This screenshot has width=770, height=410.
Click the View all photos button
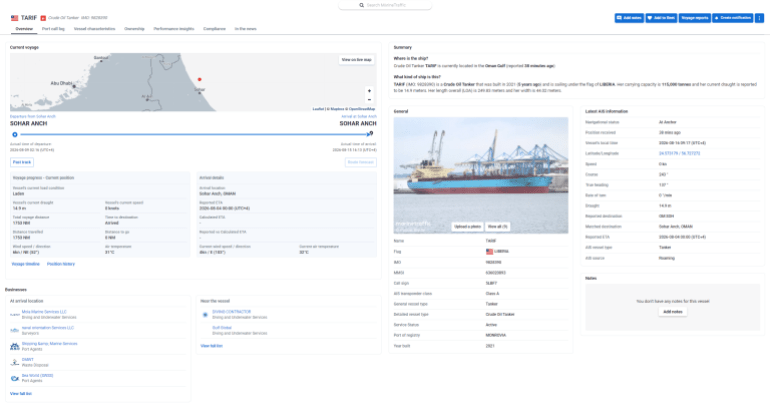coord(497,227)
